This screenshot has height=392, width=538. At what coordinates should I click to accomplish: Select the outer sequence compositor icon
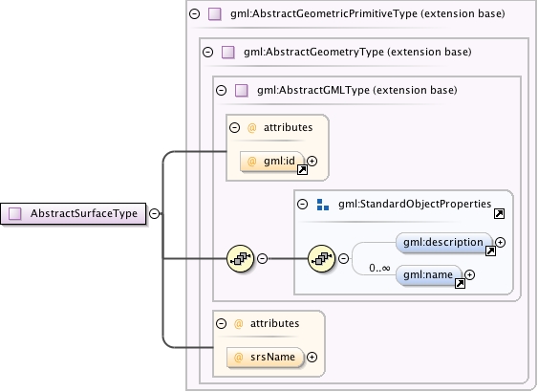point(240,258)
